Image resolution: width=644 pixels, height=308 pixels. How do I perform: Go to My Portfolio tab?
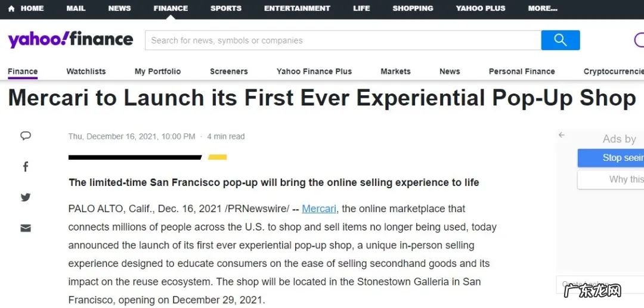tap(157, 71)
